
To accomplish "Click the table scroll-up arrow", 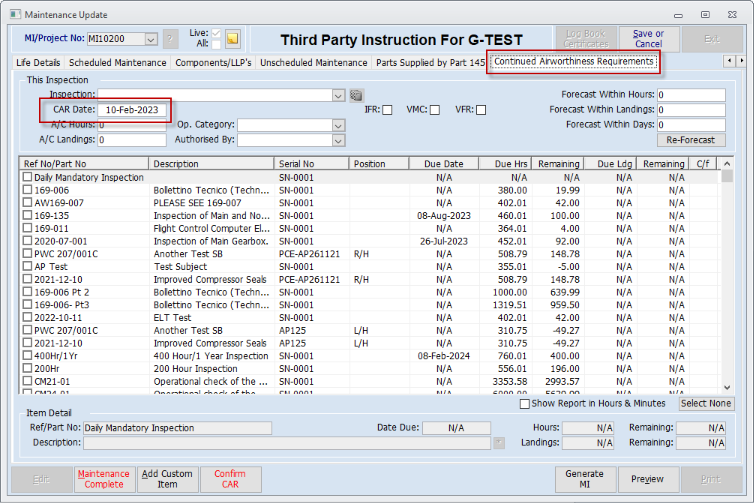I will 727,163.
